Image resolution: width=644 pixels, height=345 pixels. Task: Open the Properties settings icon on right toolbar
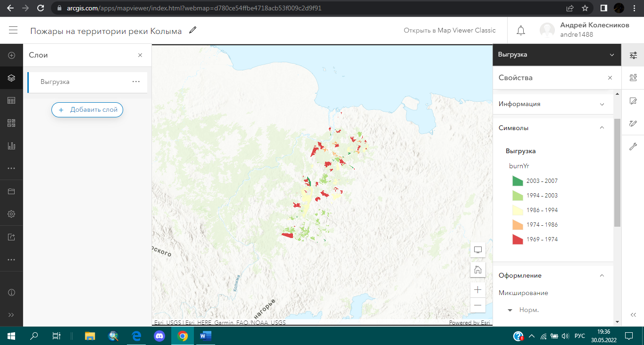click(x=633, y=55)
